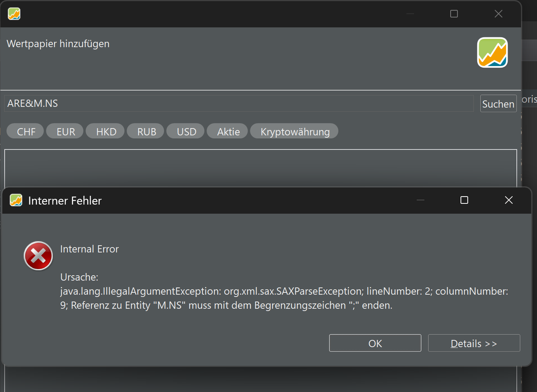Select the Kryptowährung type filter
This screenshot has height=392, width=537.
click(294, 131)
